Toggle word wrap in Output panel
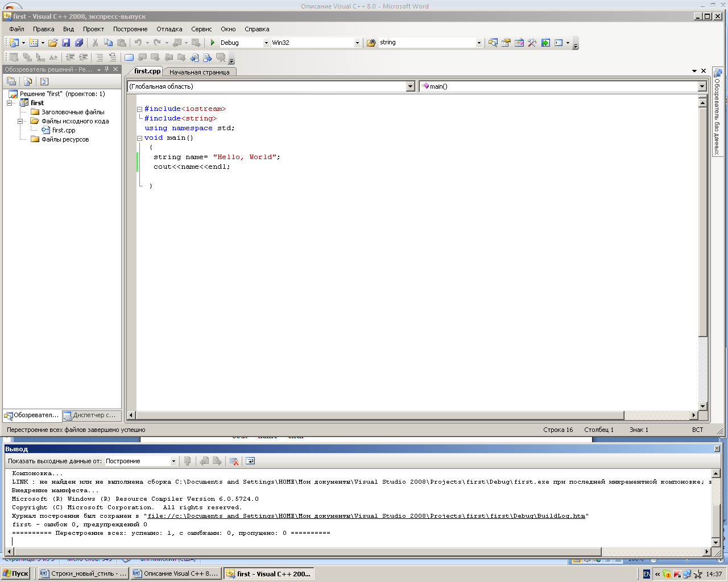Viewport: 728px width, 582px height. click(x=250, y=461)
